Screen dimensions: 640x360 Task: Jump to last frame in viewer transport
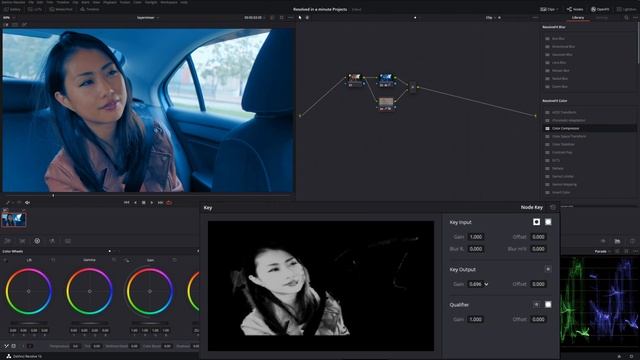coord(160,202)
